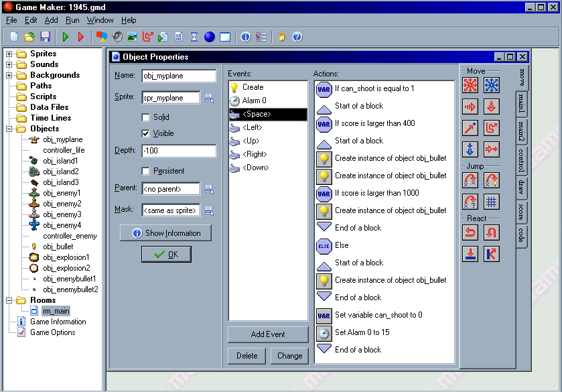This screenshot has height=392, width=562.
Task: Add a sprite using toolbar icon
Action: click(101, 37)
